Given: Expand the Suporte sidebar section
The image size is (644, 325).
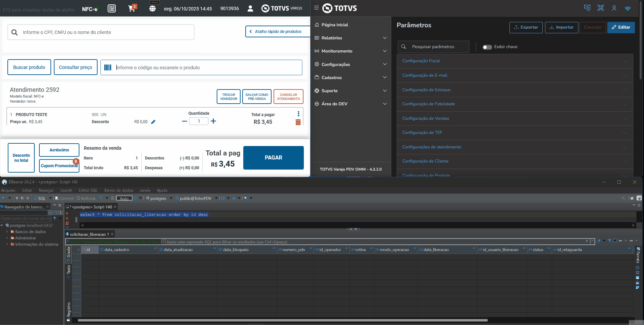Looking at the screenshot, I should (351, 91).
